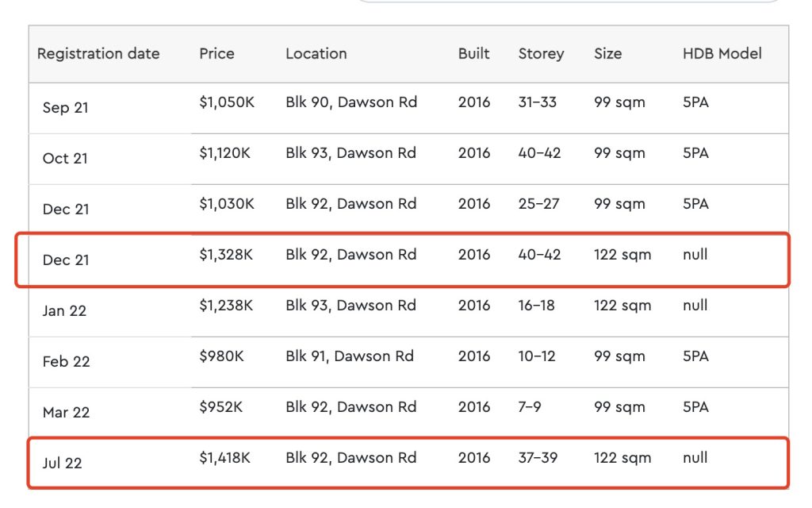Select the 40–42 storey cell in highlighted row
812x508 pixels.
[x=539, y=255]
